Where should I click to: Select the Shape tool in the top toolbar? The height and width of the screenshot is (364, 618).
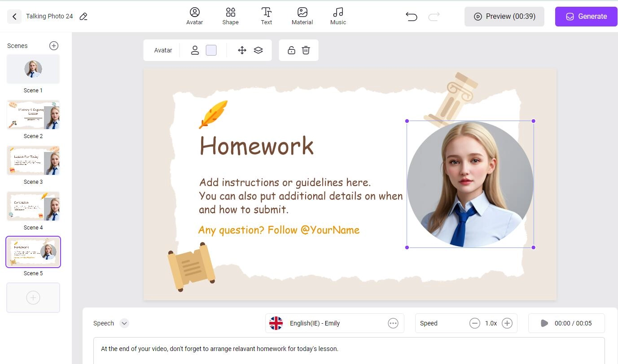coord(230,16)
